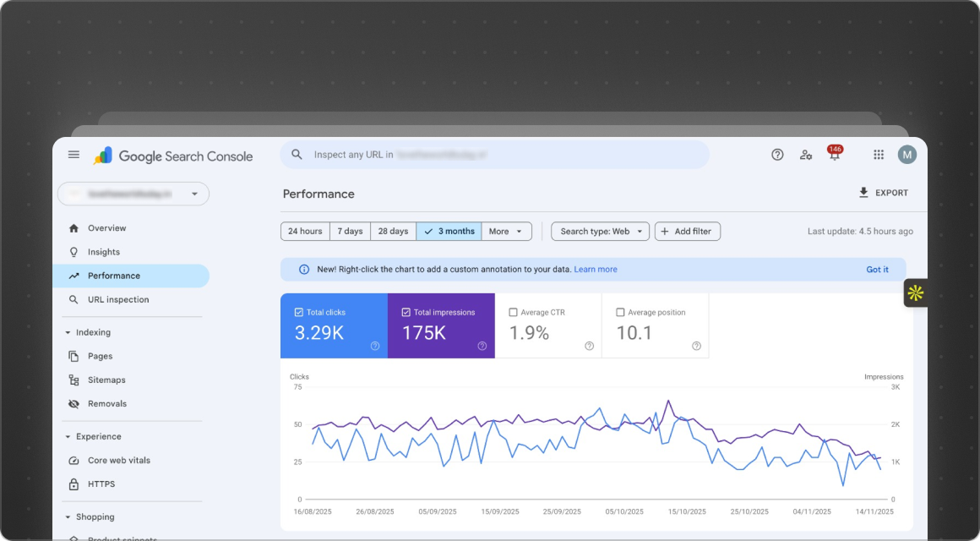Open Core web vitals report
This screenshot has height=541, width=980.
pos(131,461)
